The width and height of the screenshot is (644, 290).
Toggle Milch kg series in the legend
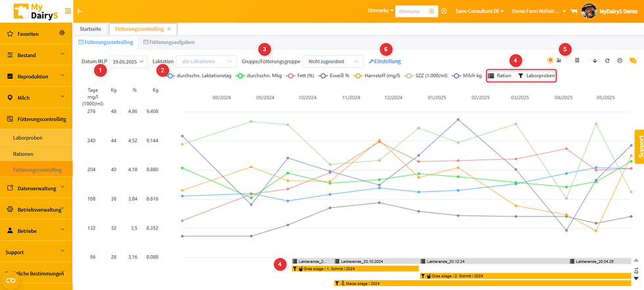click(467, 76)
